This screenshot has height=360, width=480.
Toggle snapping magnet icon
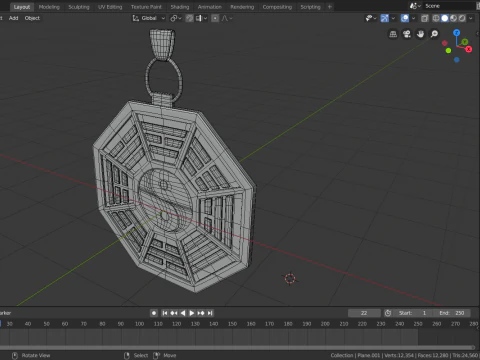point(189,18)
